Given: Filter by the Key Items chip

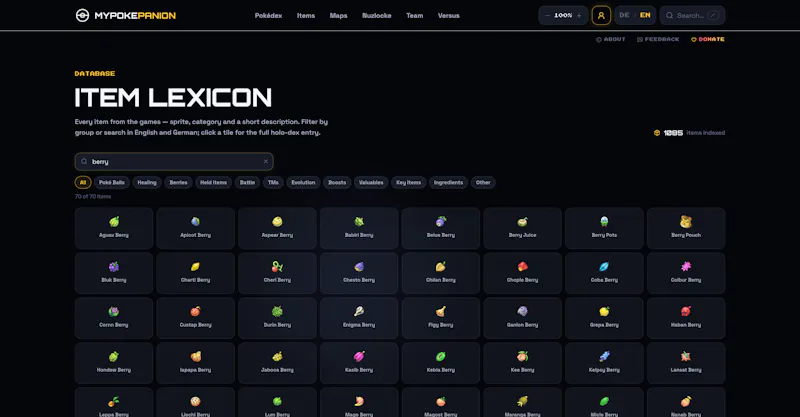Looking at the screenshot, I should pos(409,182).
